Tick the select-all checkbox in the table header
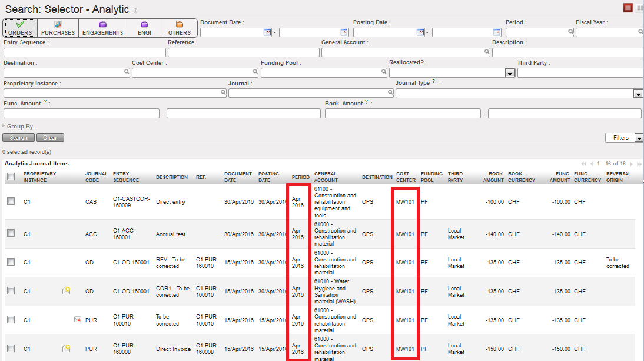The height and width of the screenshot is (361, 644). point(11,177)
